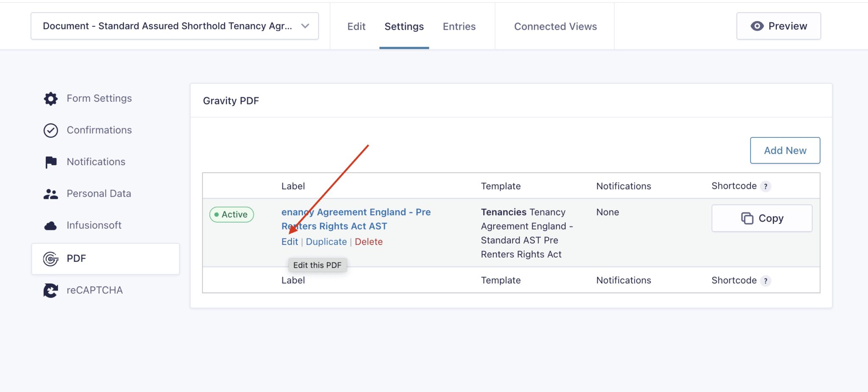Image resolution: width=868 pixels, height=392 pixels.
Task: Click the Confirmations checkmark icon
Action: [51, 130]
